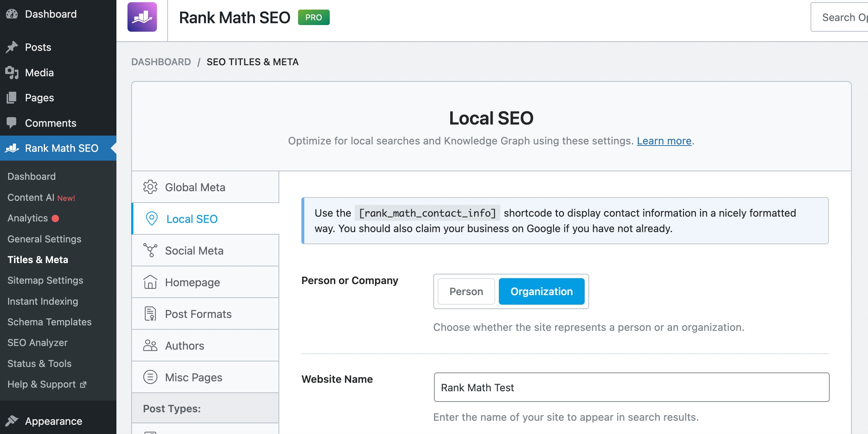
Task: Go to DASHBOARD breadcrumb
Action: pyautogui.click(x=161, y=62)
